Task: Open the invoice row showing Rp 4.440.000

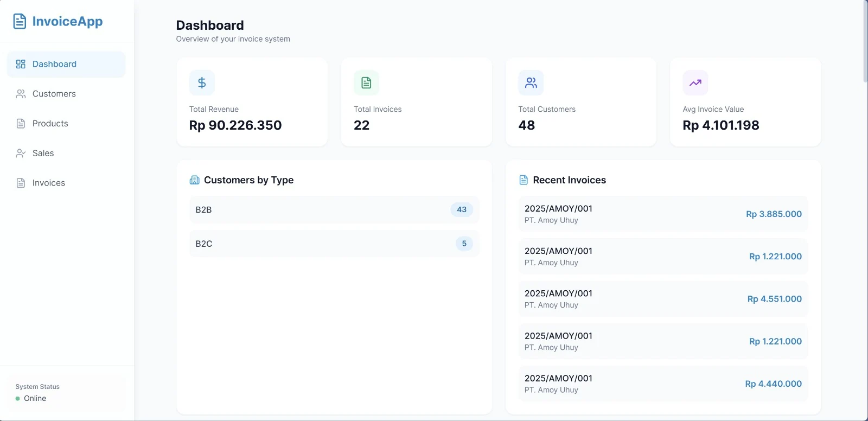Action: tap(663, 384)
